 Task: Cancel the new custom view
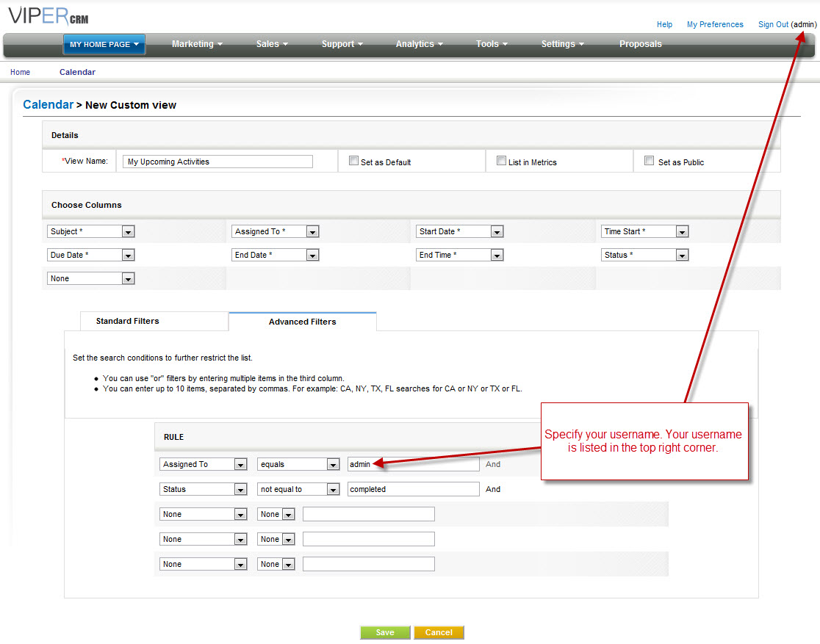(439, 632)
